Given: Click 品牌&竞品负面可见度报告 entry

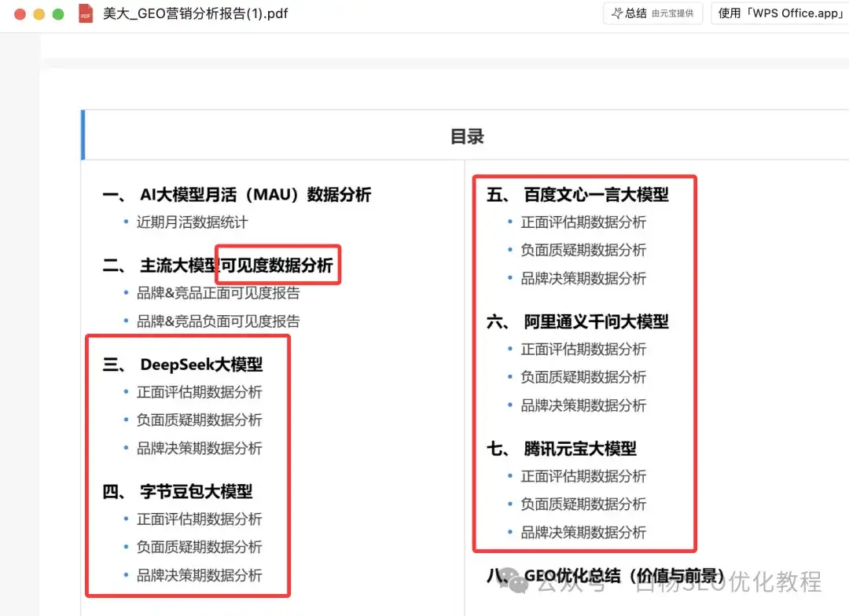Looking at the screenshot, I should [219, 321].
